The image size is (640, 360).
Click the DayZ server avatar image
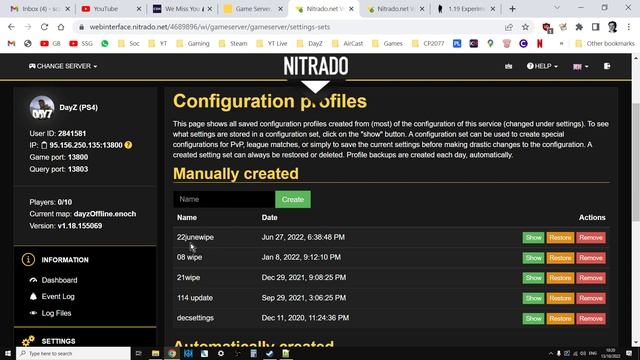tap(42, 108)
